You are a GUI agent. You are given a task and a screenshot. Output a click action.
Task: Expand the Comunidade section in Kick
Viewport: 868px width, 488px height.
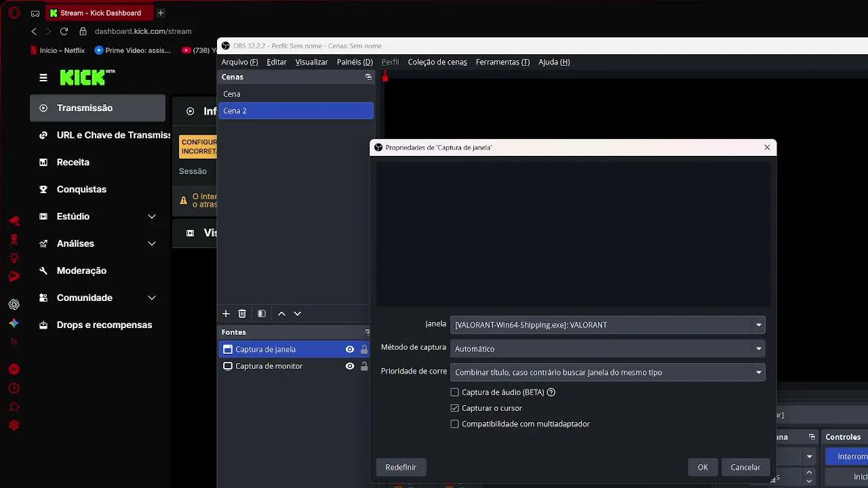[152, 298]
